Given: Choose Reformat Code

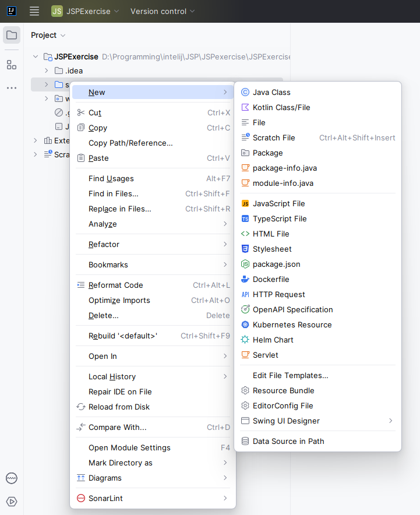Looking at the screenshot, I should click(x=153, y=285).
